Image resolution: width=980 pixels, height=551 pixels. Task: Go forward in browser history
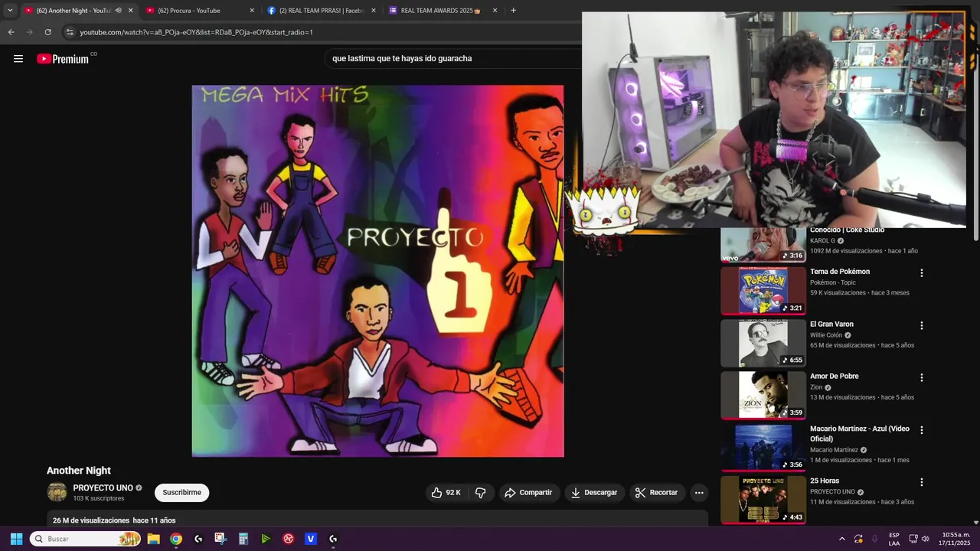pos(29,32)
